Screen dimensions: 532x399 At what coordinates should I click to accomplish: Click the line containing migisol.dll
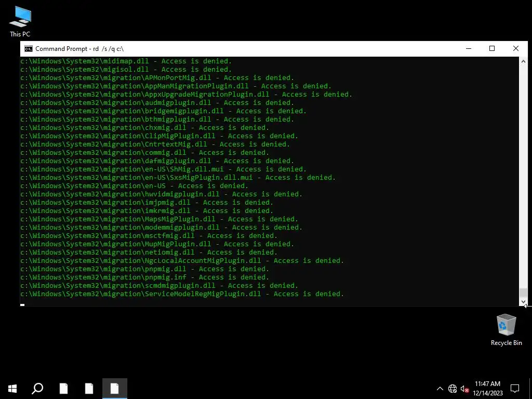[x=126, y=70]
